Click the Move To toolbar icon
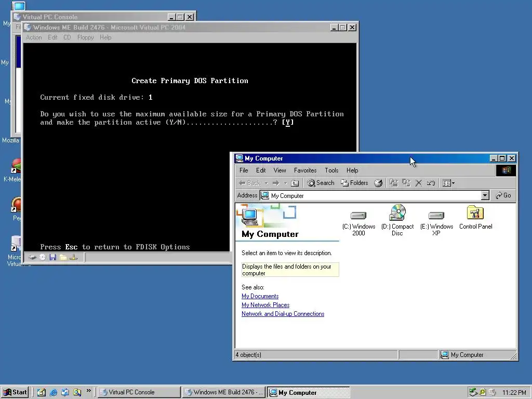 (394, 183)
